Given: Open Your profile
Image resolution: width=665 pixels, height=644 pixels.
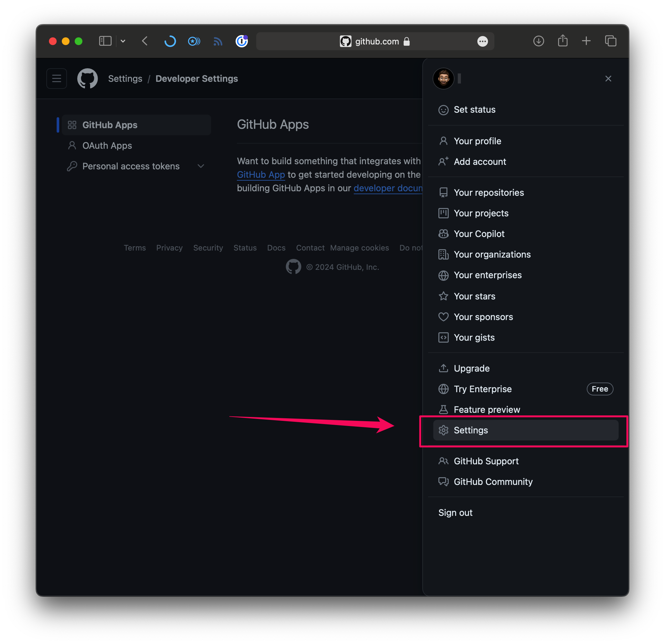Looking at the screenshot, I should pos(526,141).
